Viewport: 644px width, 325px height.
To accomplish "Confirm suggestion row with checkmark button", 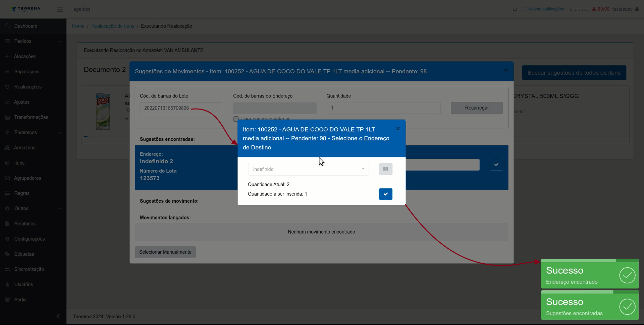I will coord(496,165).
